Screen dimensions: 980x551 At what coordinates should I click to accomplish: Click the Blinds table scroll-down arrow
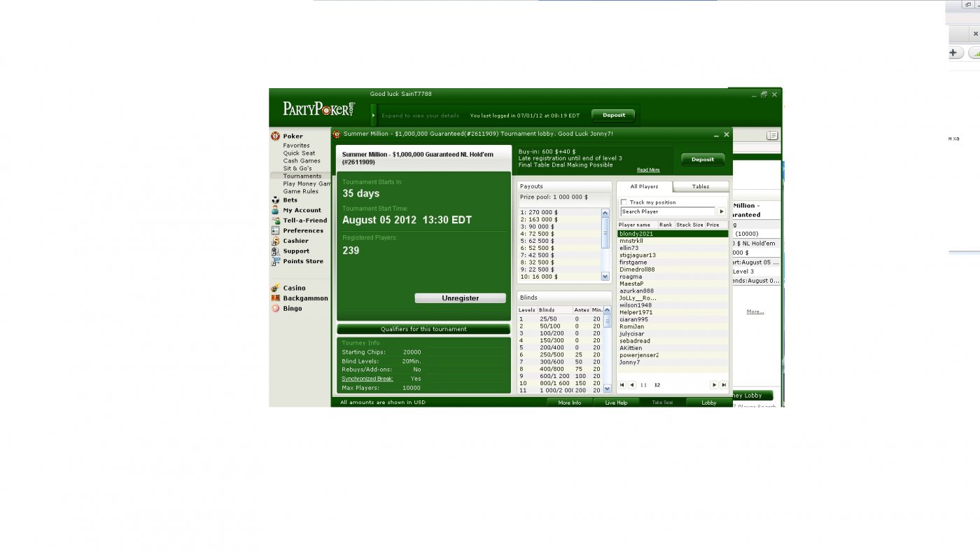point(607,389)
